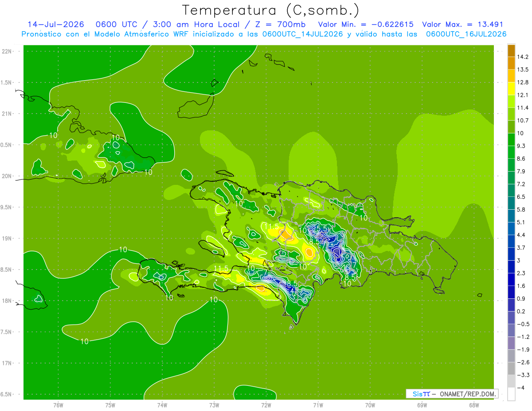Click the initialization stamp "0600UTC_14JUL2026"
Image resolution: width=532 pixels, height=411 pixels.
[x=303, y=34]
